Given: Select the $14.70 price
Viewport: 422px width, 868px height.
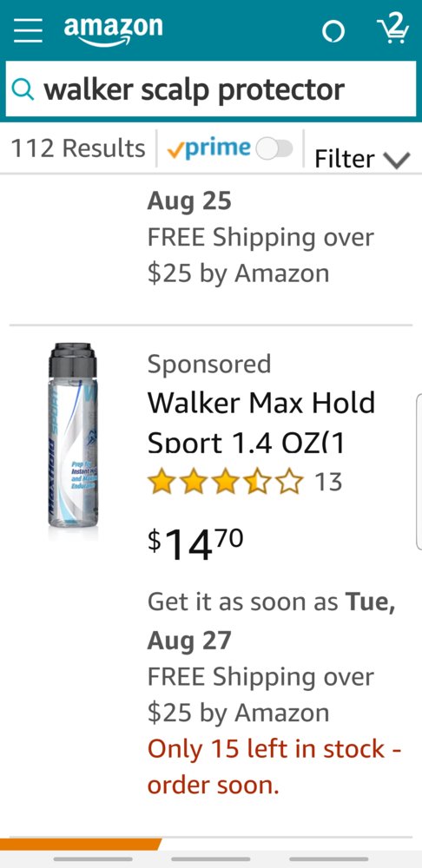Looking at the screenshot, I should (x=195, y=544).
